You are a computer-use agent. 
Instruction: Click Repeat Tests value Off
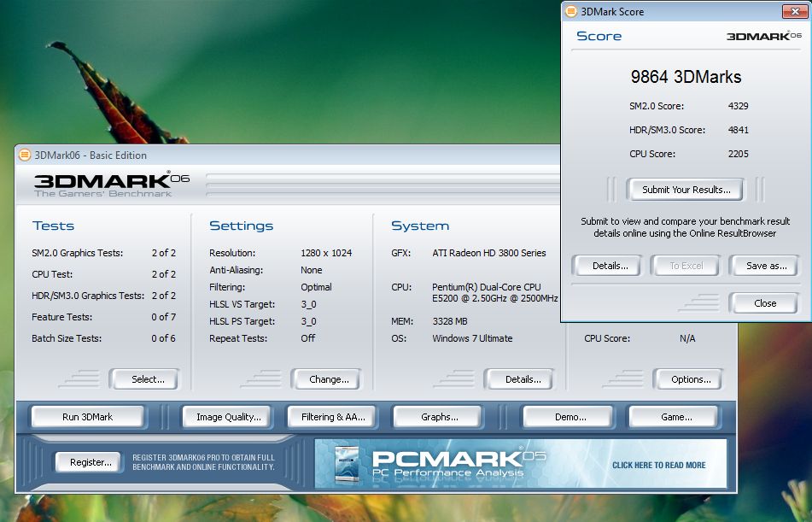coord(307,338)
